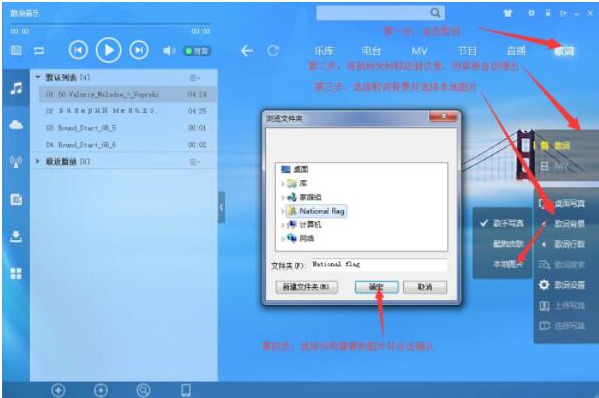Open the radio antenna sidebar icon
The height and width of the screenshot is (398, 599).
[x=16, y=162]
